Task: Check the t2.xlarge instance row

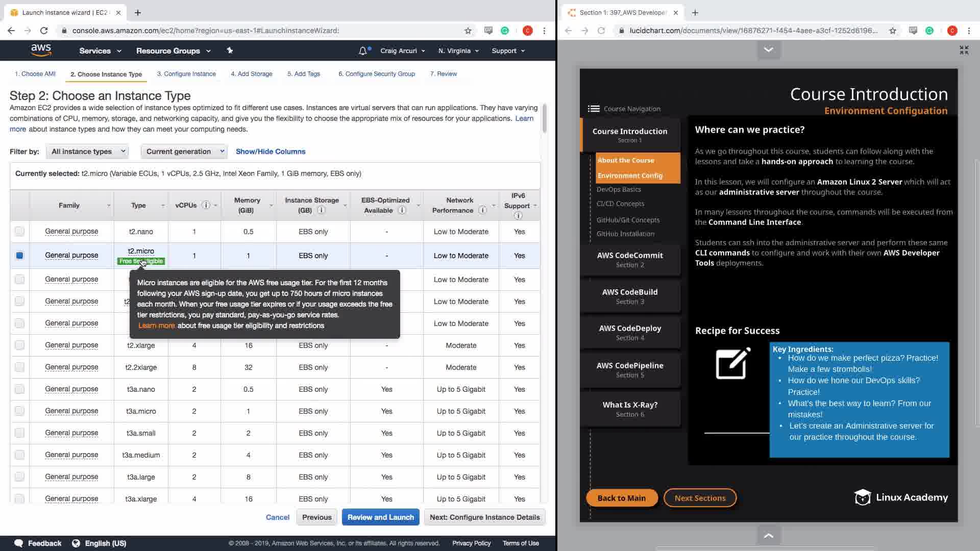Action: pos(19,345)
